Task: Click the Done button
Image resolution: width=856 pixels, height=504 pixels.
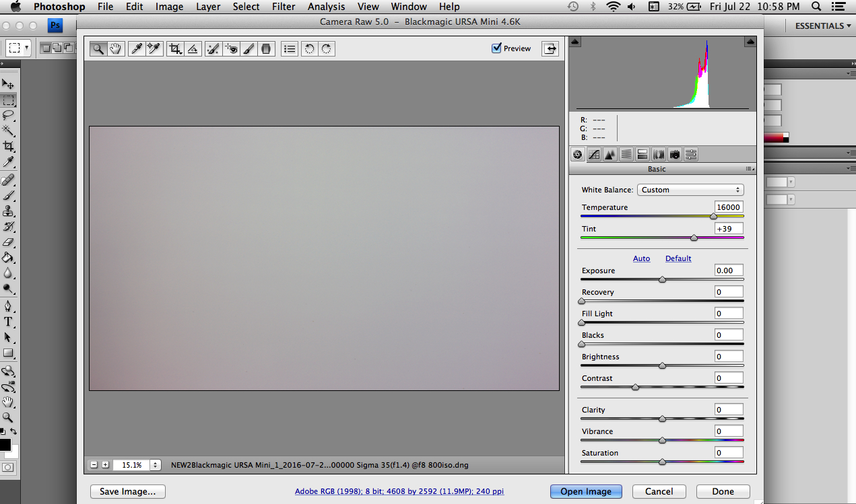Action: click(x=723, y=491)
